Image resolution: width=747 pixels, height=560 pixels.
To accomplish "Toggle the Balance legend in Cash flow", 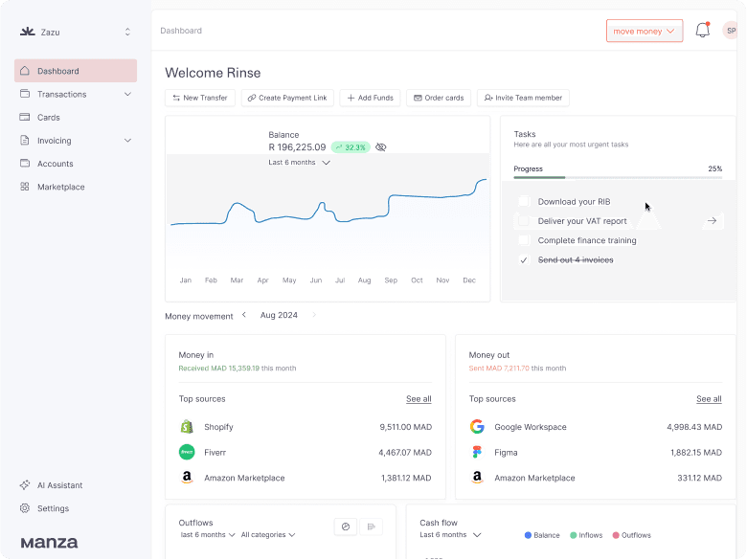I will click(542, 535).
